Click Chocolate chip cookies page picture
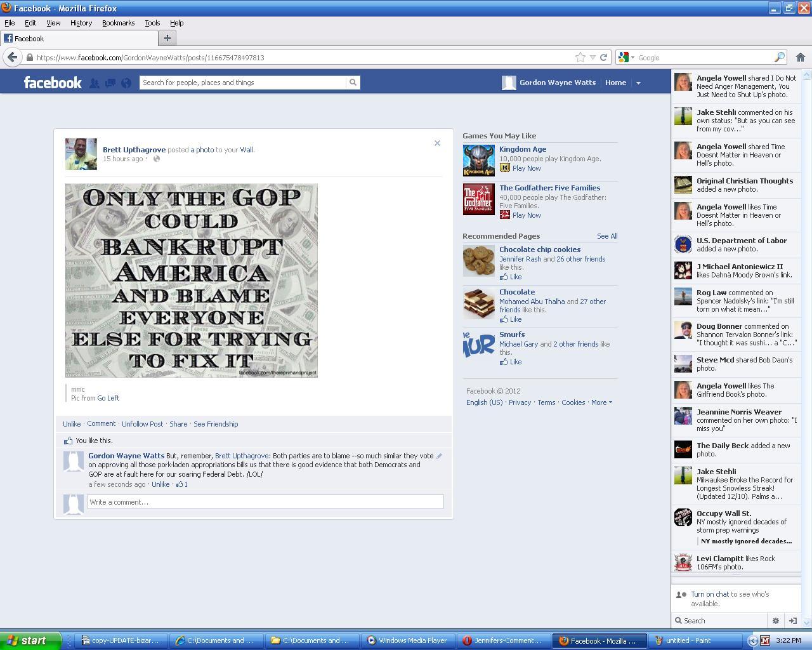The width and height of the screenshot is (812, 650). pyautogui.click(x=478, y=261)
